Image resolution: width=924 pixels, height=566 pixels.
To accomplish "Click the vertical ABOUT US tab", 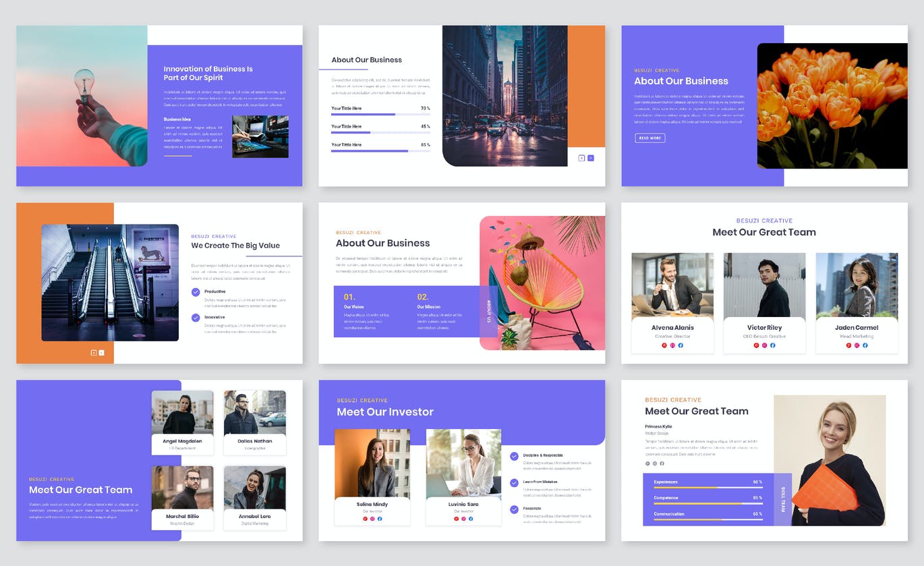I will pyautogui.click(x=489, y=311).
